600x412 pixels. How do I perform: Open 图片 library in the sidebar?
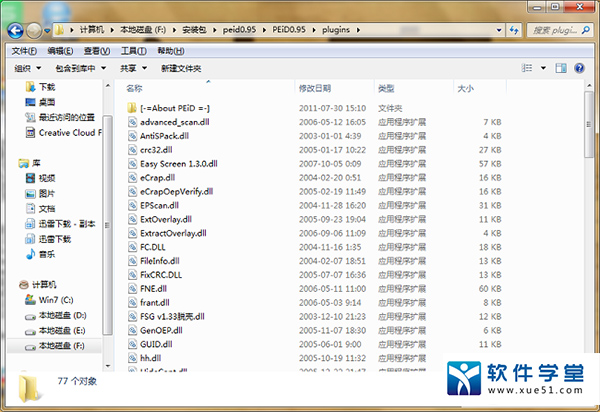[x=41, y=193]
